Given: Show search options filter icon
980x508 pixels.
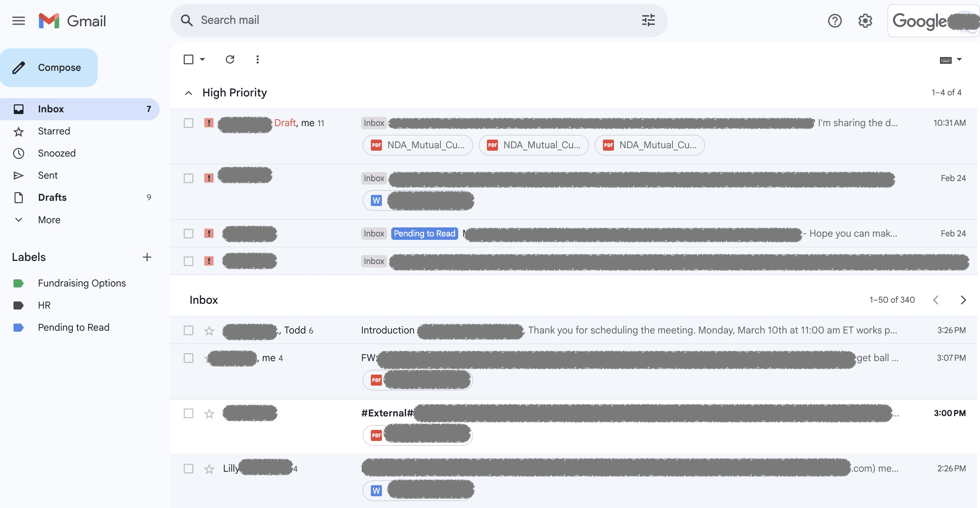Looking at the screenshot, I should click(648, 20).
